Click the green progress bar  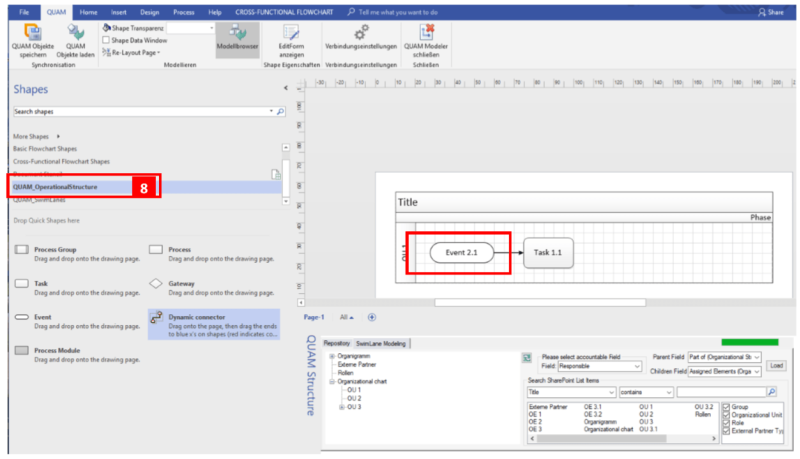click(x=750, y=342)
